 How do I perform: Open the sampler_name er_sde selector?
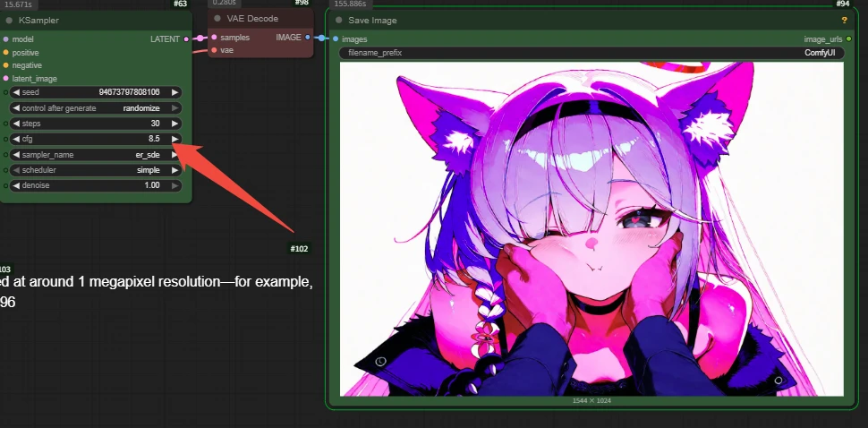[95, 155]
